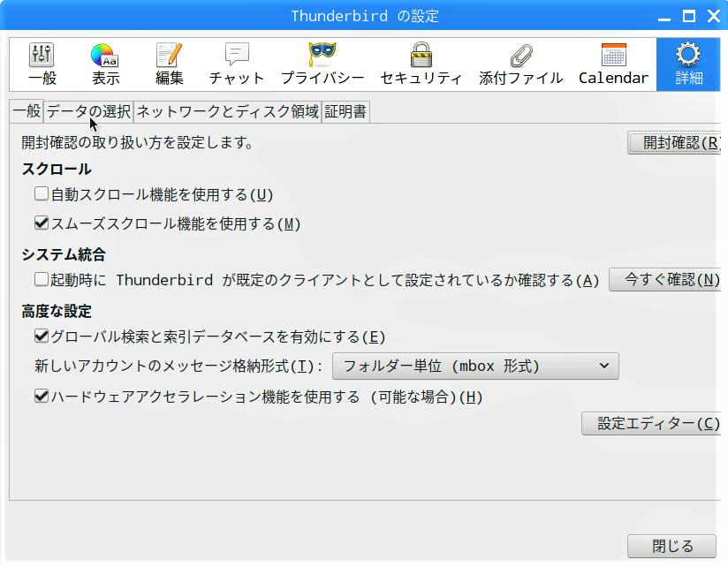Close the Thunderbird の設定 window via X
Viewport: 728px width, 567px height.
point(714,16)
